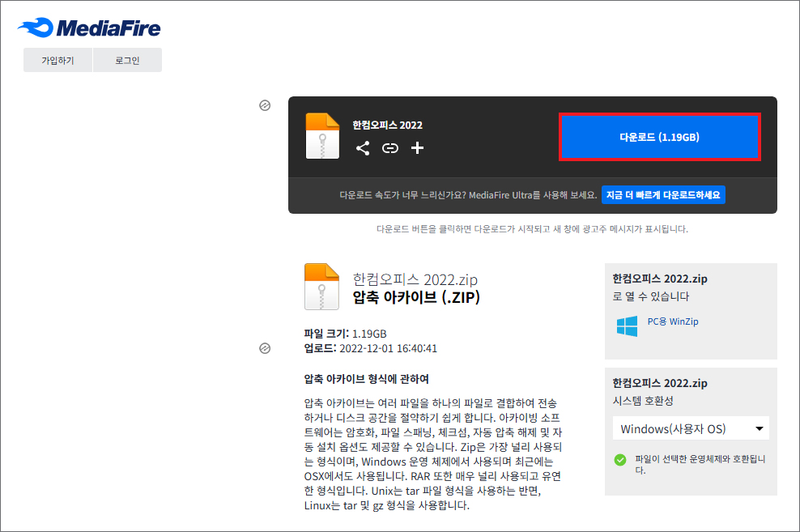Click 압축 아카이브 형식에 관하여 heading
The image size is (800, 532).
pyautogui.click(x=366, y=379)
